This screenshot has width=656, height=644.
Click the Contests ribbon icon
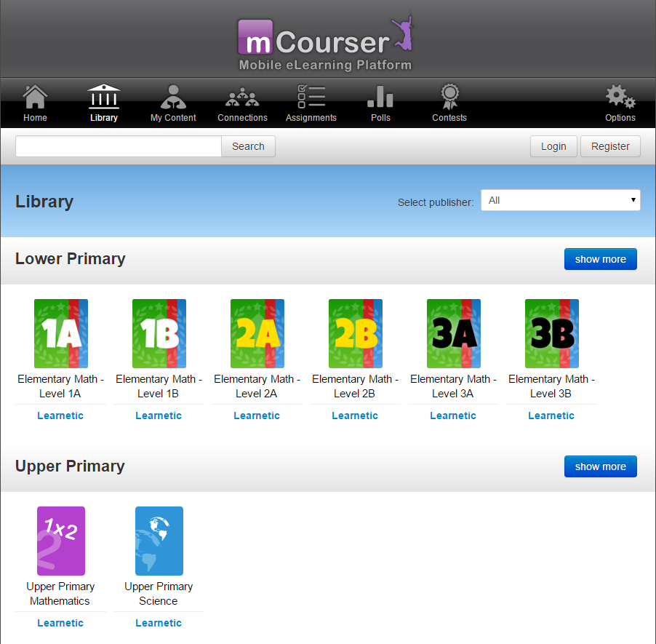tap(449, 97)
